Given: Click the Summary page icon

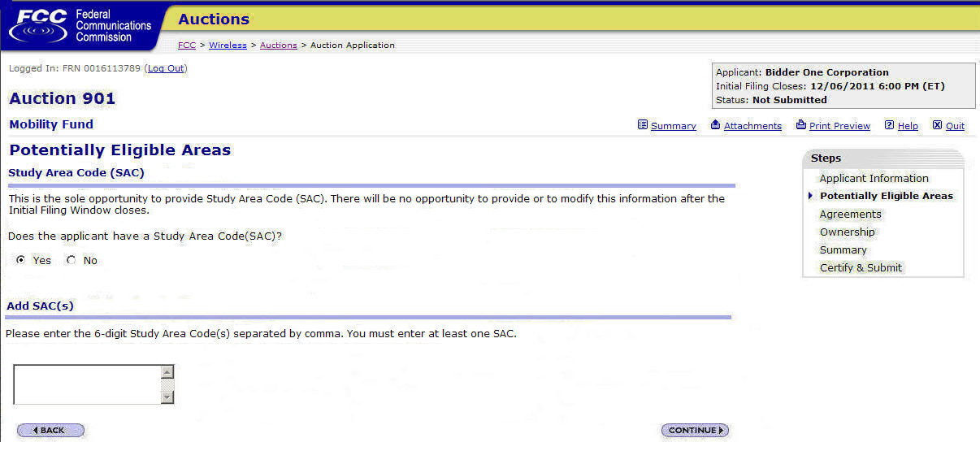Looking at the screenshot, I should 643,125.
